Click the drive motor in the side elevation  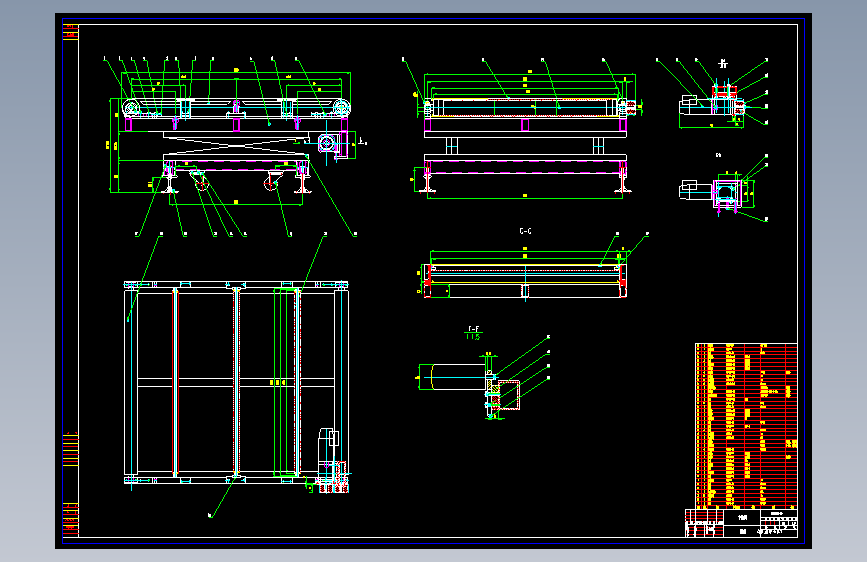(327, 143)
